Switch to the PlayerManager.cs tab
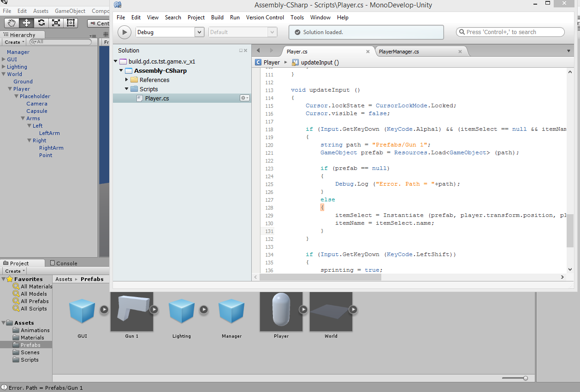Image resolution: width=580 pixels, height=392 pixels. point(398,52)
